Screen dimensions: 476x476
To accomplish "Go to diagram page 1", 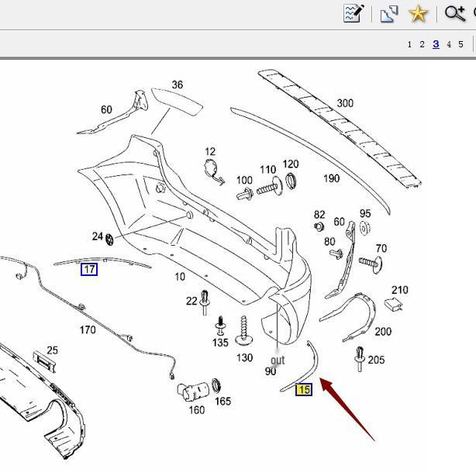I will [x=409, y=44].
